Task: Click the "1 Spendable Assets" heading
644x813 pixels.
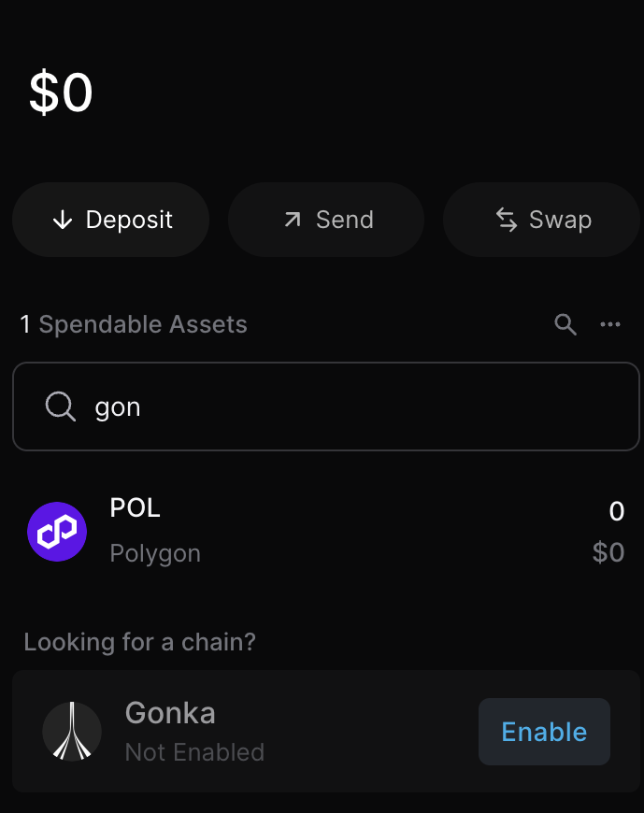Action: [134, 324]
